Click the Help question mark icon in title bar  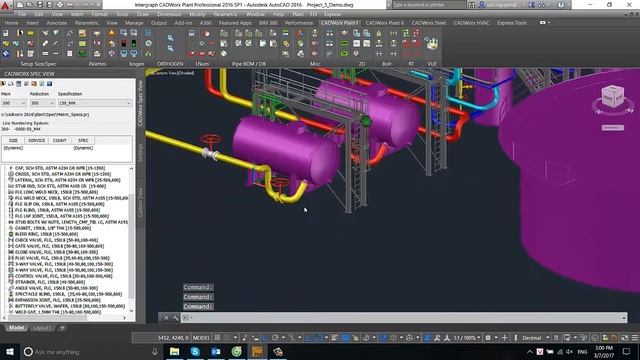(561, 5)
